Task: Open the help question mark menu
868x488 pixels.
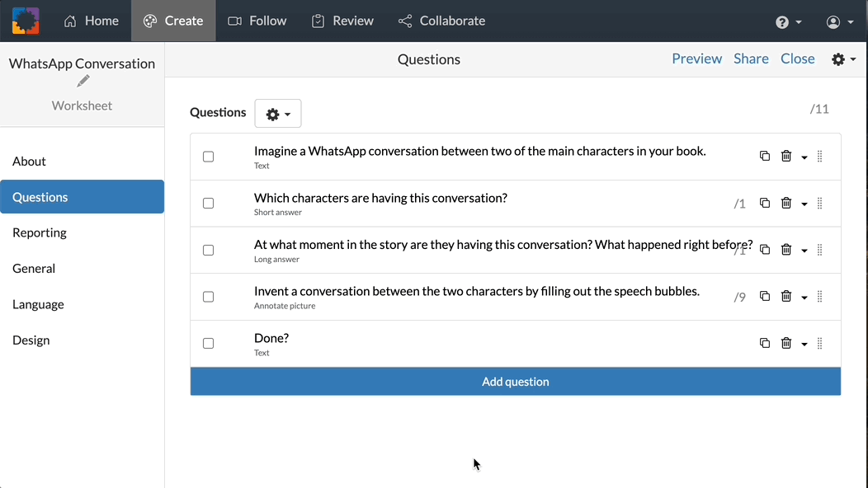Action: click(788, 22)
